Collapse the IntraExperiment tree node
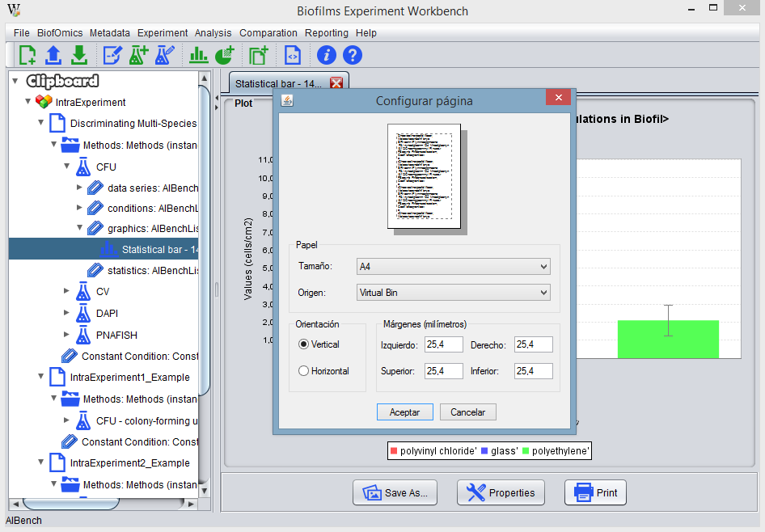Viewport: 765px width, 532px height. coord(27,101)
